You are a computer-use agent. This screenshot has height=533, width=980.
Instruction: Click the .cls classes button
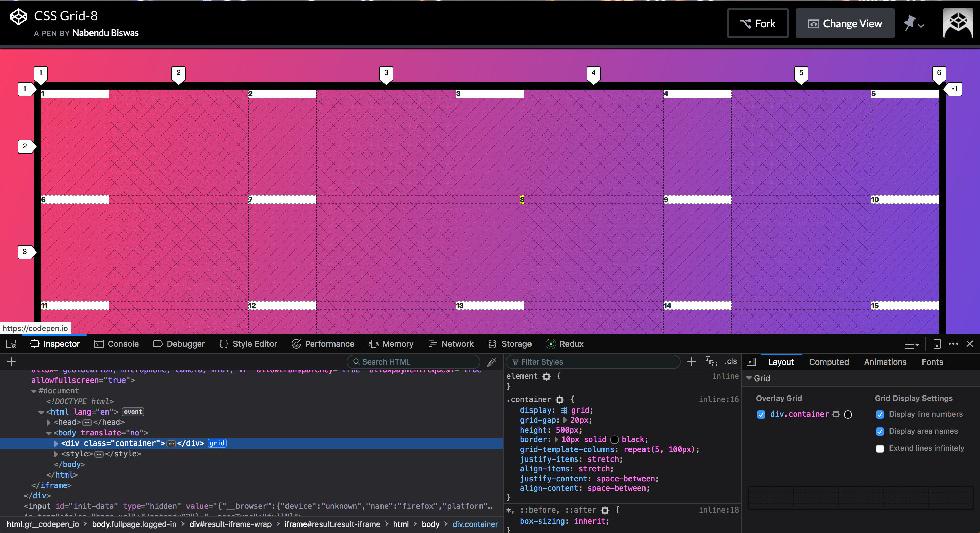(x=731, y=361)
